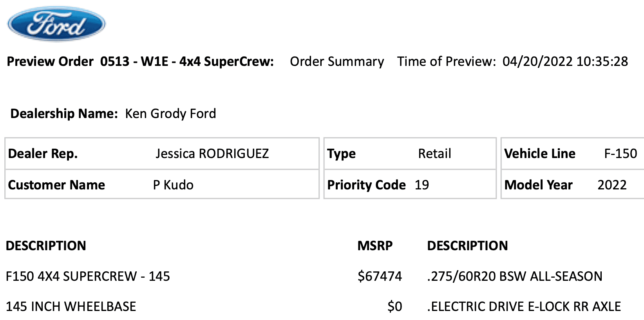This screenshot has height=320, width=644.
Task: Click the Dealer Rep. name Jessica RODRIGUEZ
Action: [212, 154]
